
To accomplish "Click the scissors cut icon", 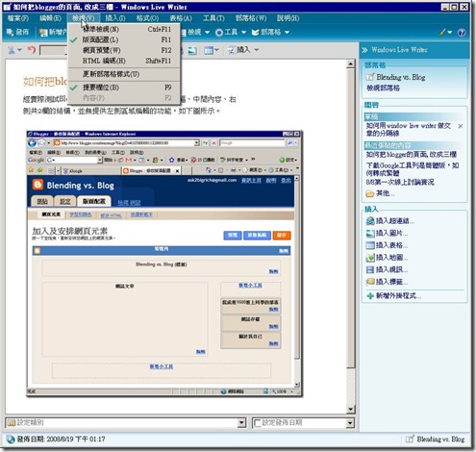I will pyautogui.click(x=12, y=50).
